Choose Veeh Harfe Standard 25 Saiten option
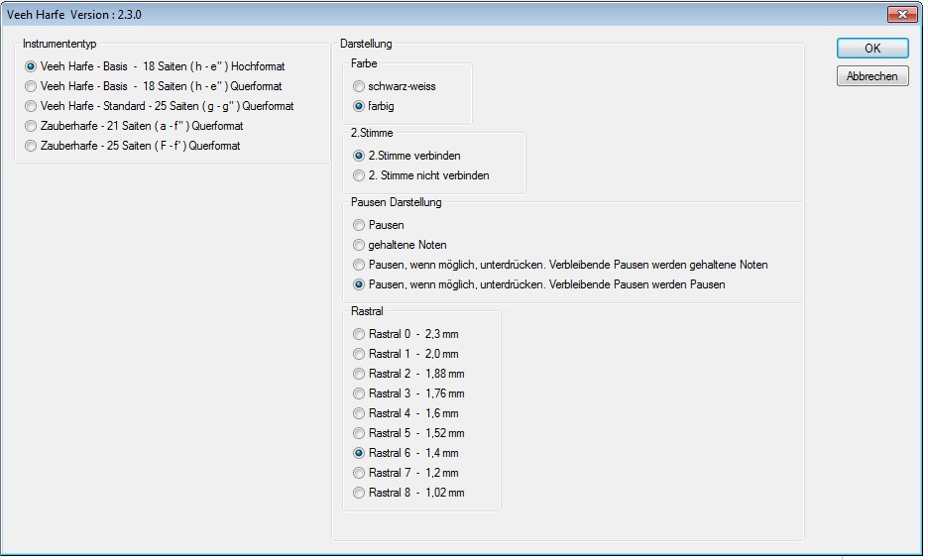The height and width of the screenshot is (560, 928). pyautogui.click(x=32, y=106)
